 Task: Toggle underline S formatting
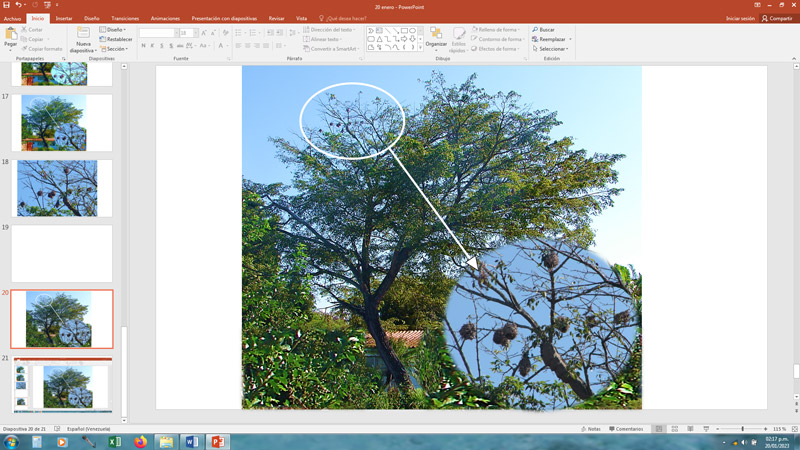(x=162, y=46)
